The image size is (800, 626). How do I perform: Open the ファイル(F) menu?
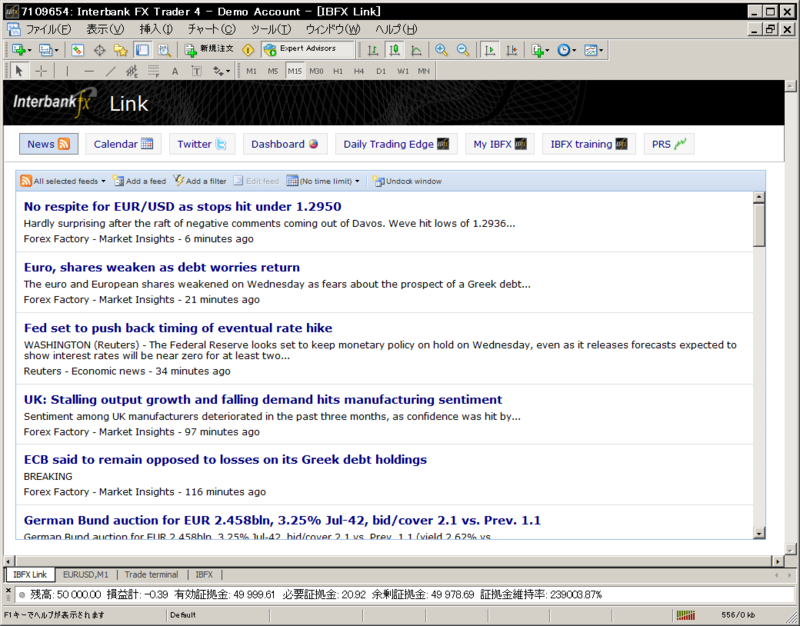pos(48,29)
